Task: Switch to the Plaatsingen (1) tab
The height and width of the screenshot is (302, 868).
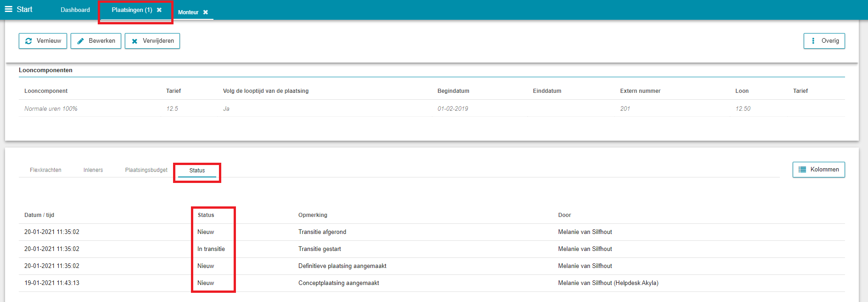Action: (x=132, y=10)
